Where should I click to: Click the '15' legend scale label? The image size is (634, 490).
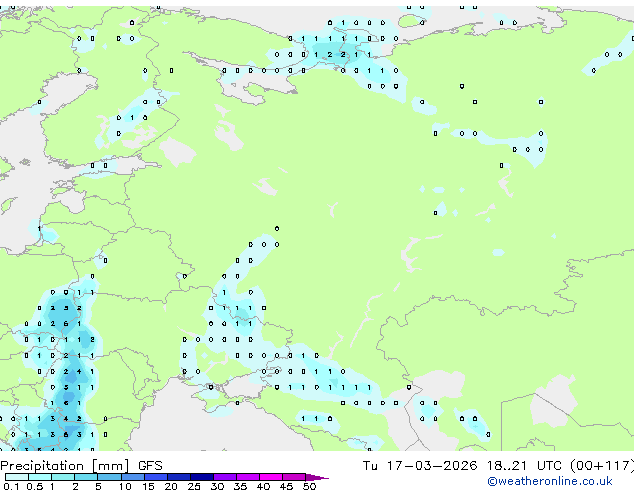click(x=148, y=486)
